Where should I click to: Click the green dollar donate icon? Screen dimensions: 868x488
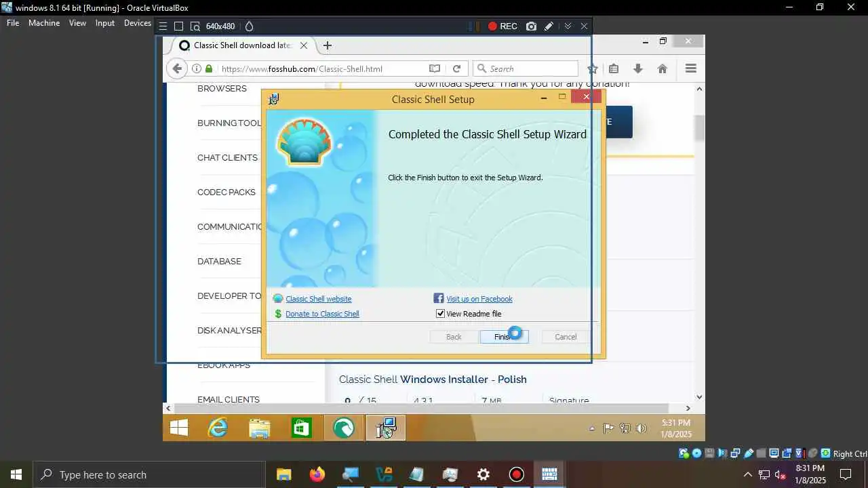coord(278,314)
